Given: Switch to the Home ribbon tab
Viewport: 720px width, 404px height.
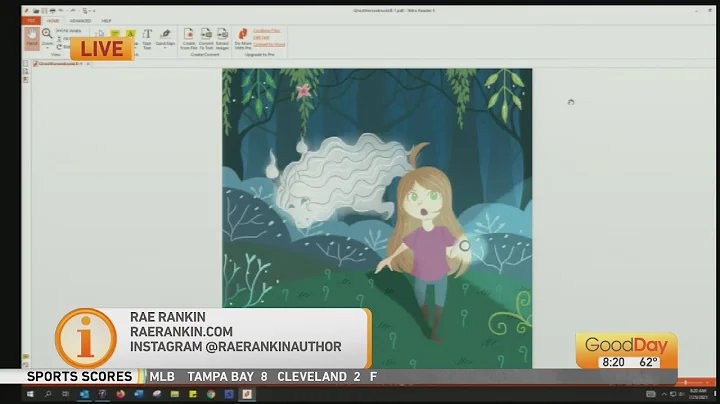Looking at the screenshot, I should 53,21.
